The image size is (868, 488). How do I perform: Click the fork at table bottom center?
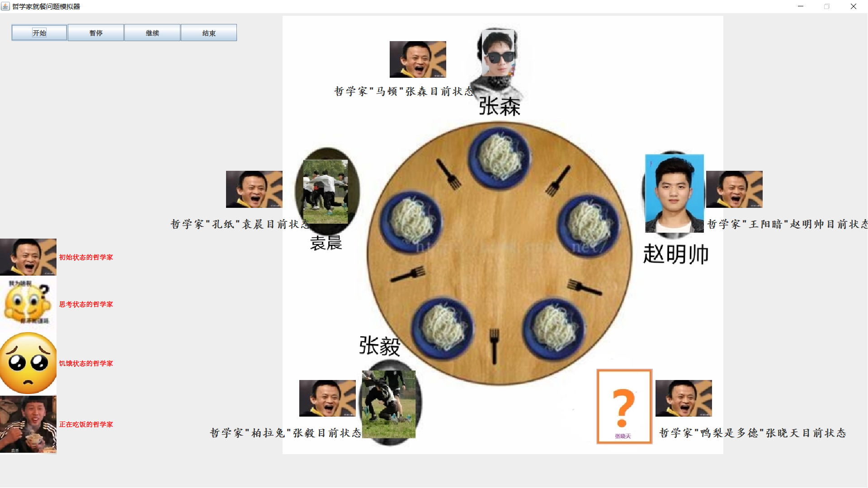pos(494,346)
